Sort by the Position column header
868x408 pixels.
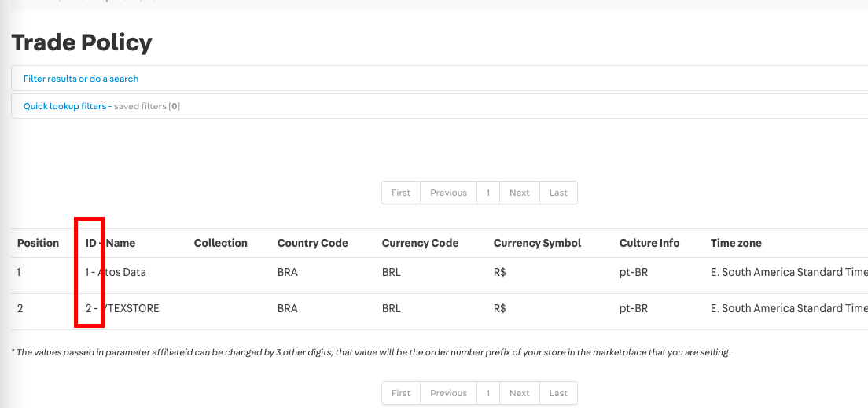(x=38, y=243)
